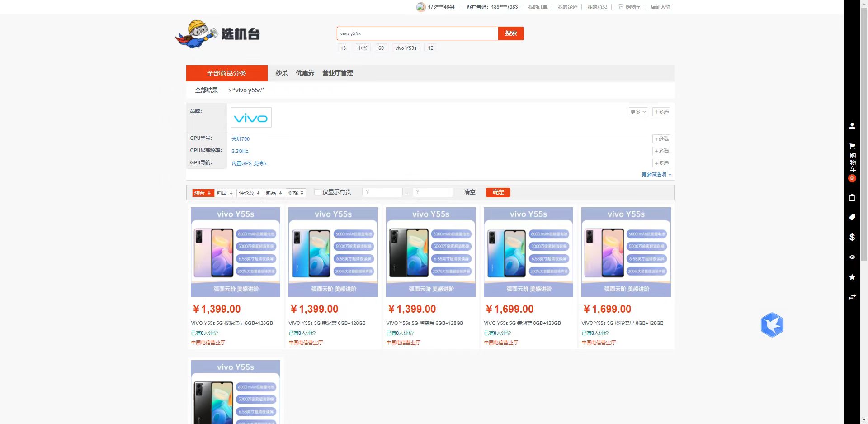
Task: Sort results by 新品
Action: coord(274,193)
